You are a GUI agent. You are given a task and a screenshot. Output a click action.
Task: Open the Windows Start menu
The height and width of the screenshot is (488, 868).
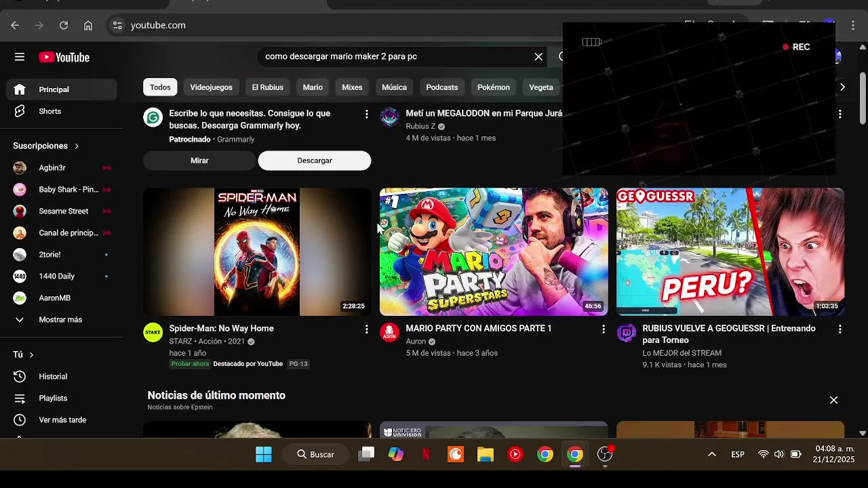coord(263,454)
